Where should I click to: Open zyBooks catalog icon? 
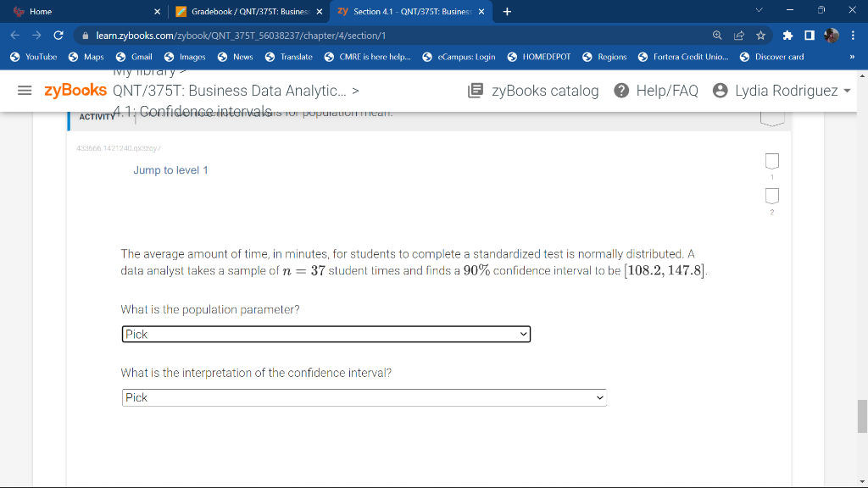[x=475, y=90]
